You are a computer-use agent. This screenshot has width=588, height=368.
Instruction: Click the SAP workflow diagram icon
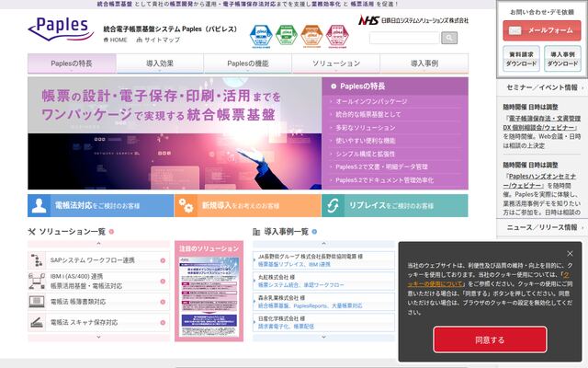37,260
